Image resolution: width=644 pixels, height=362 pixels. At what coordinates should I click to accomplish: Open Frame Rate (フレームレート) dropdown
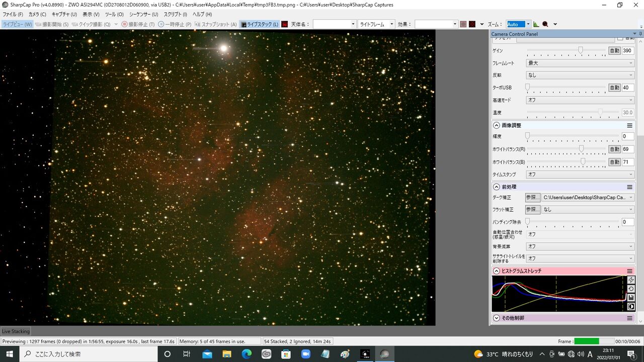pyautogui.click(x=580, y=63)
